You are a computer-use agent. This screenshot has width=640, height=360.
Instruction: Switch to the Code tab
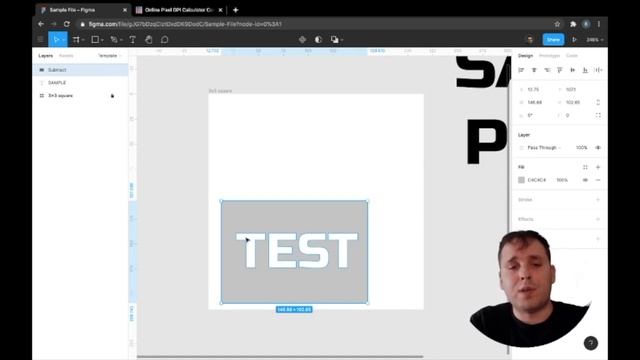point(572,56)
